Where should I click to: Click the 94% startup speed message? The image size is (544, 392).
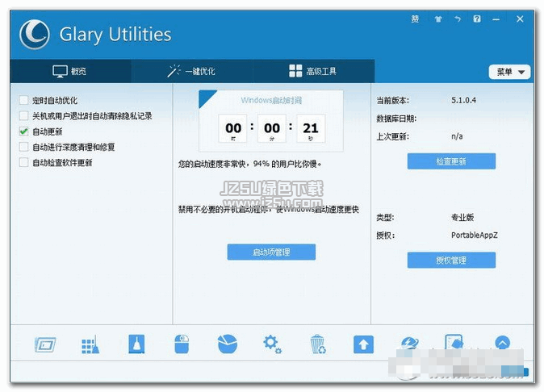[249, 164]
